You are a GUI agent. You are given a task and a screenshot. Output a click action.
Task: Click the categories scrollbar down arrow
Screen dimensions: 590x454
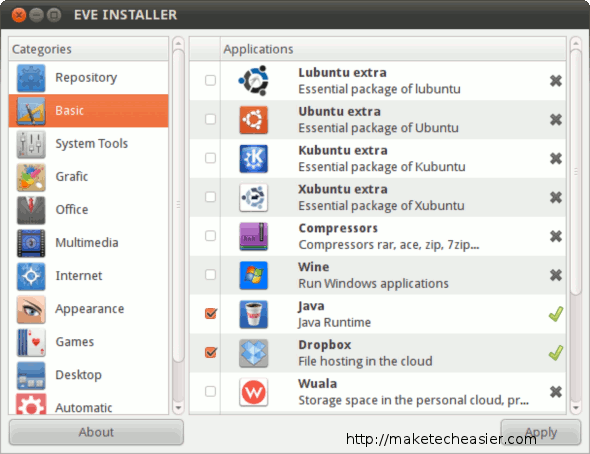[178, 408]
